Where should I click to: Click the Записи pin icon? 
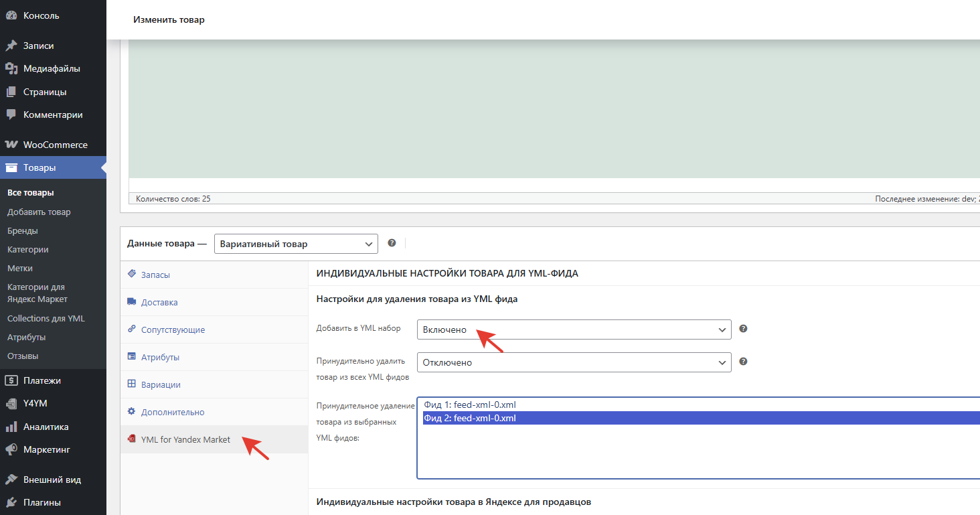pos(11,46)
